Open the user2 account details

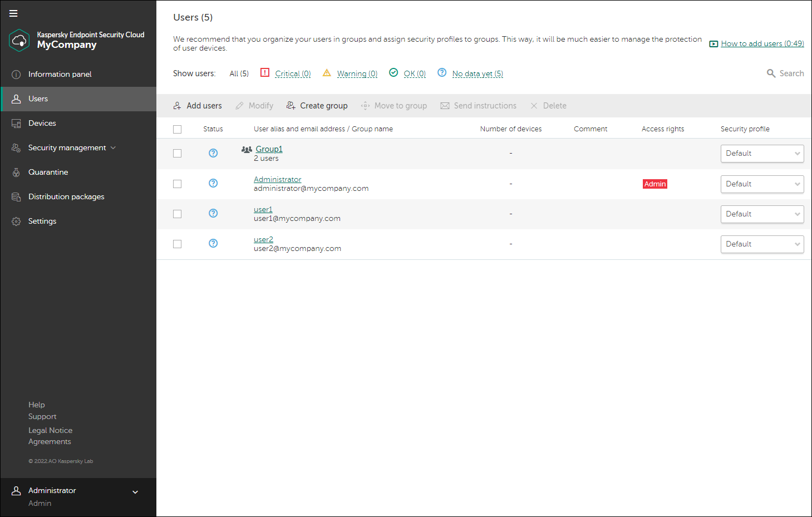click(x=263, y=239)
